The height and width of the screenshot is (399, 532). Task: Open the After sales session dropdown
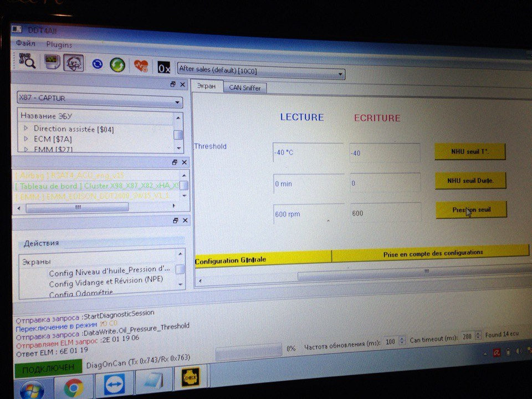click(x=261, y=71)
